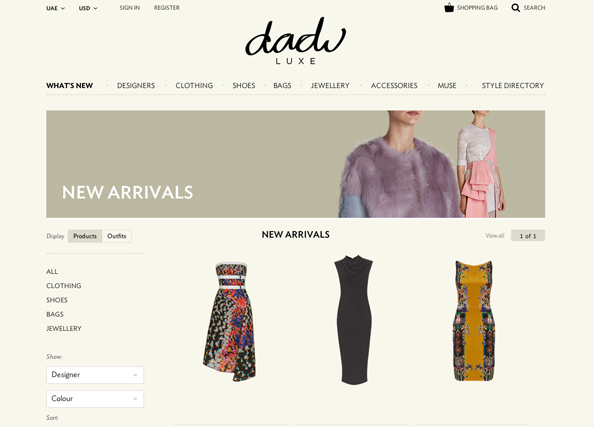
Task: Click the View all link
Action: coord(495,236)
